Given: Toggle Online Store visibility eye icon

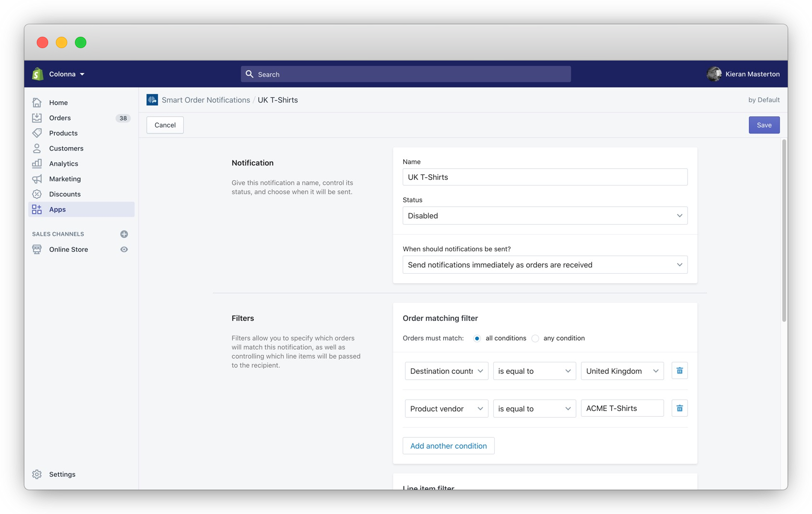Looking at the screenshot, I should [124, 249].
